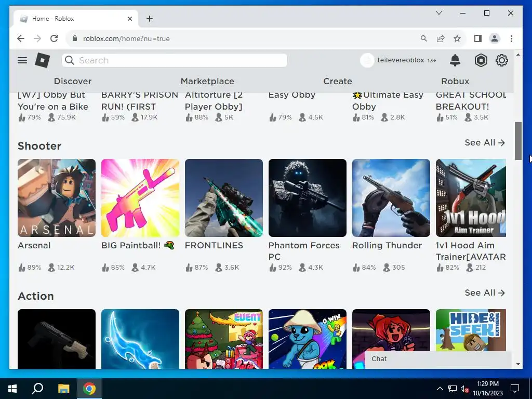
Task: Open the Marketplace tab
Action: tap(207, 81)
